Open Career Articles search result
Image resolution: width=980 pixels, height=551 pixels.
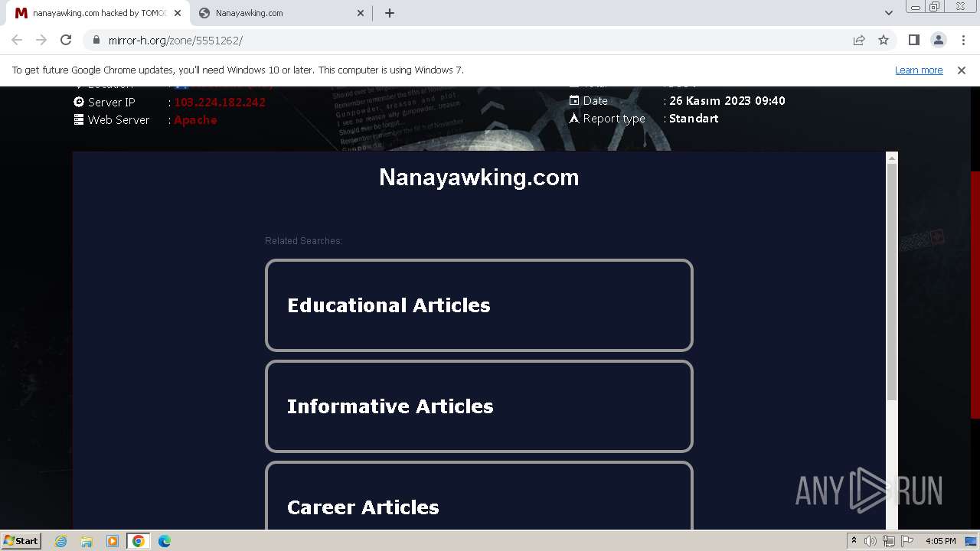(479, 496)
